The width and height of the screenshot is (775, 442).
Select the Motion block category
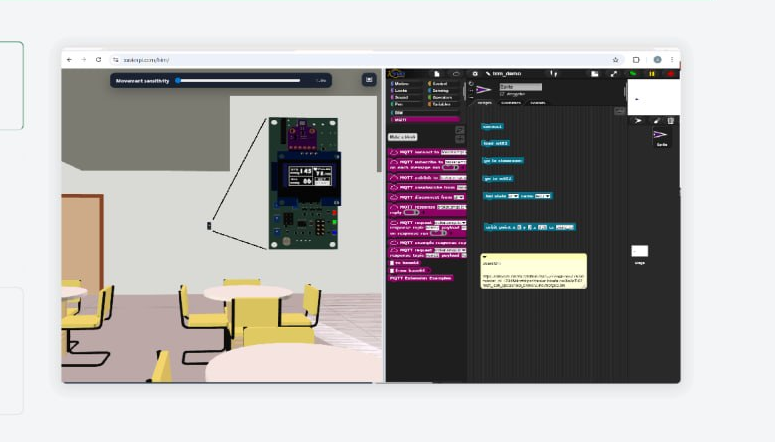[405, 84]
